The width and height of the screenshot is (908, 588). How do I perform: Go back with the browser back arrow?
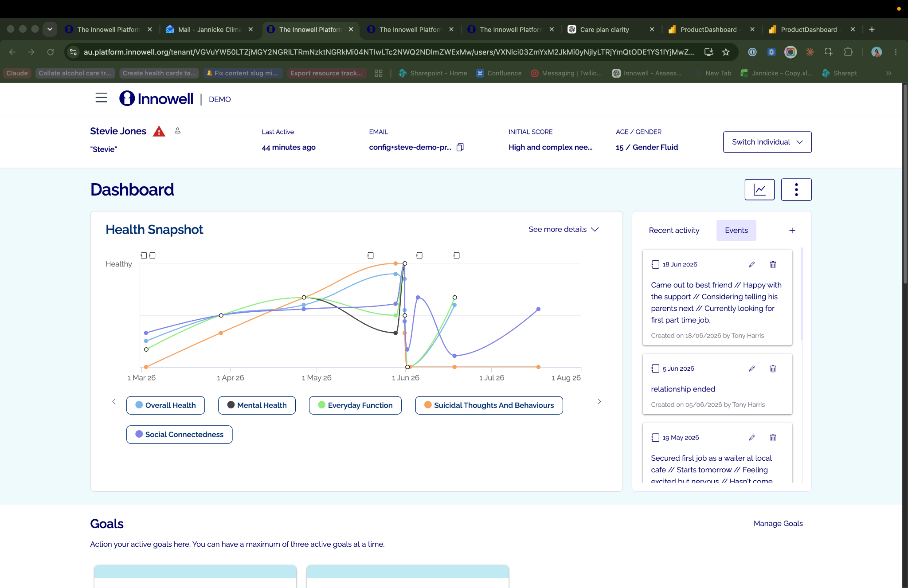click(12, 52)
